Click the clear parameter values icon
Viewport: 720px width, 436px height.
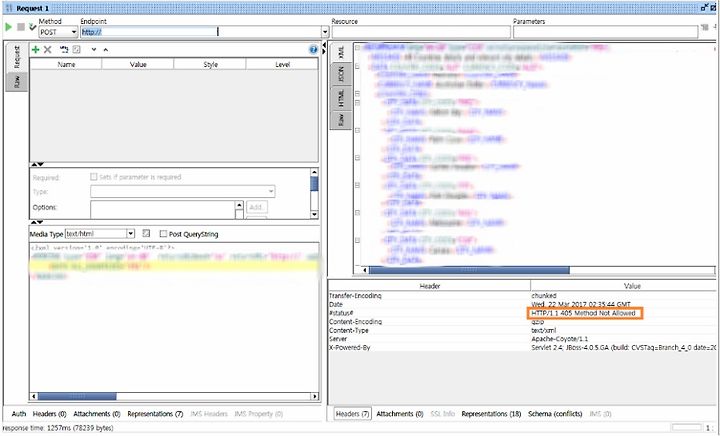point(77,50)
